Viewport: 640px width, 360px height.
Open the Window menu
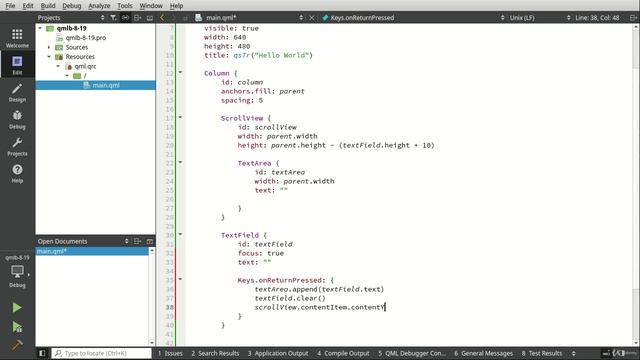coord(151,6)
